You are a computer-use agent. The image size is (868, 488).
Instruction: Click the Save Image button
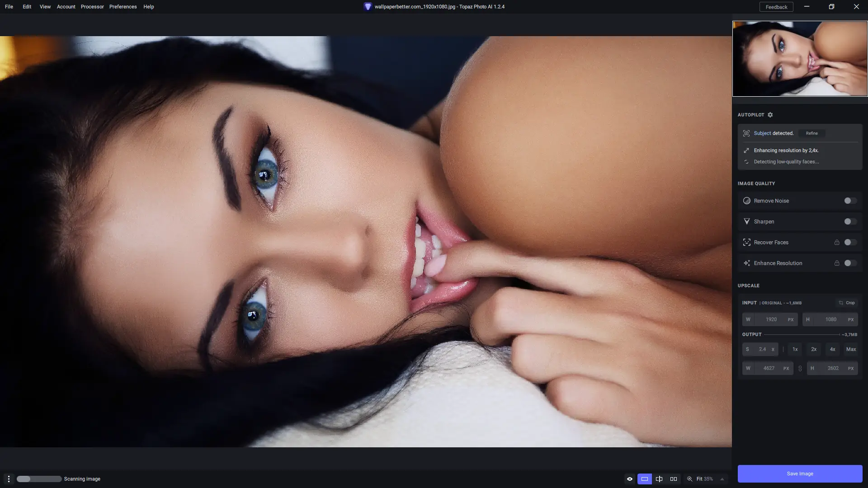coord(800,474)
